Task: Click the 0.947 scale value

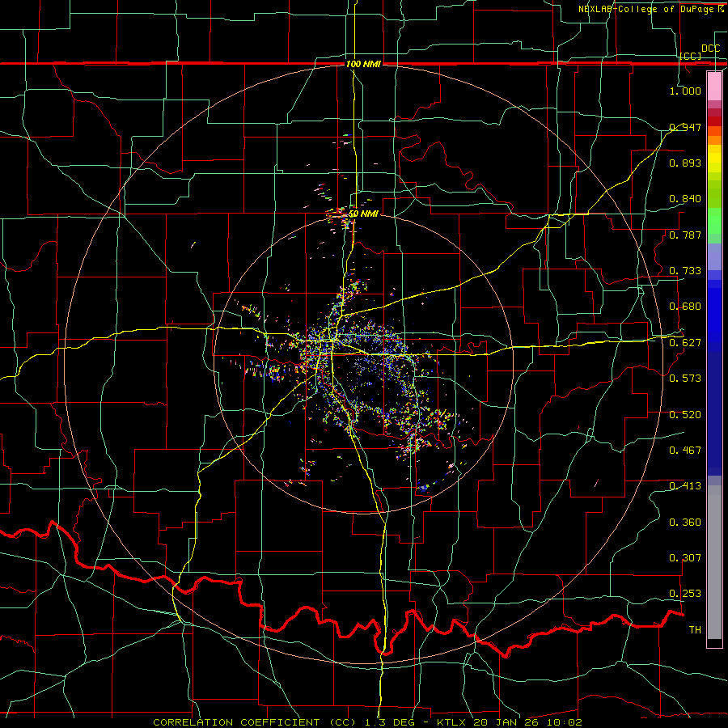Action: point(685,127)
